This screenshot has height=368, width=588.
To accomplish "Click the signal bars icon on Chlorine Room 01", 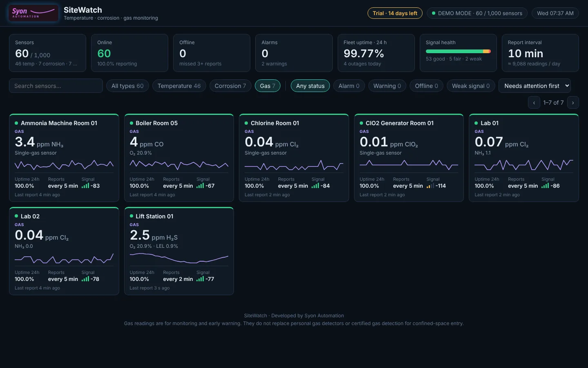I will (x=315, y=186).
